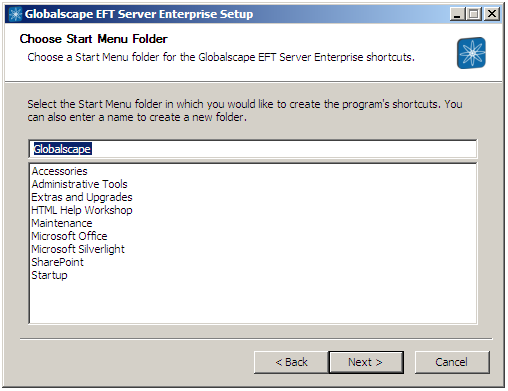Click the Globalscape snowflake icon in title bar

pyautogui.click(x=15, y=14)
